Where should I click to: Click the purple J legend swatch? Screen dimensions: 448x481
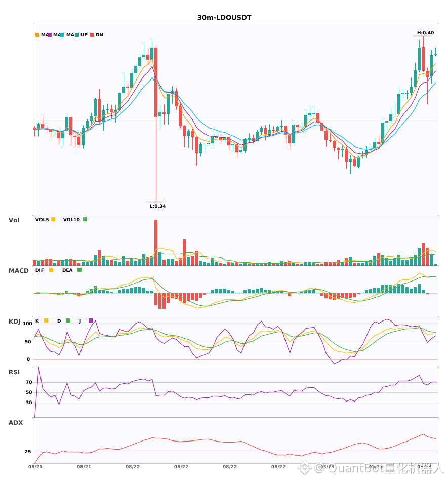[x=91, y=320]
